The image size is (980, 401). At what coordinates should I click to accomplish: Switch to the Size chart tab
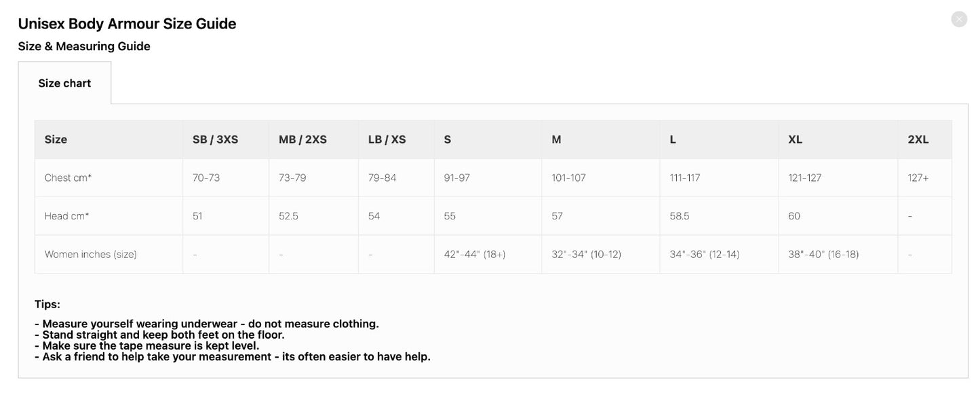(x=64, y=82)
